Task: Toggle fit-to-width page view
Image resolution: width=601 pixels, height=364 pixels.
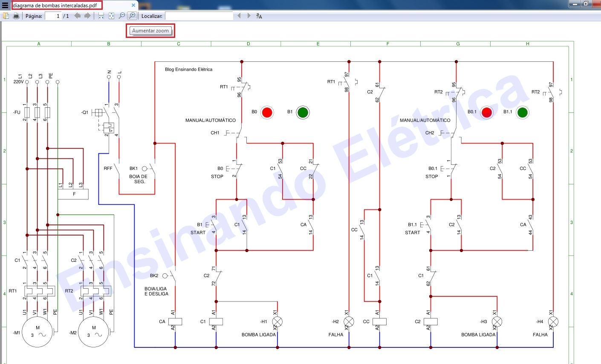Action: coord(101,15)
